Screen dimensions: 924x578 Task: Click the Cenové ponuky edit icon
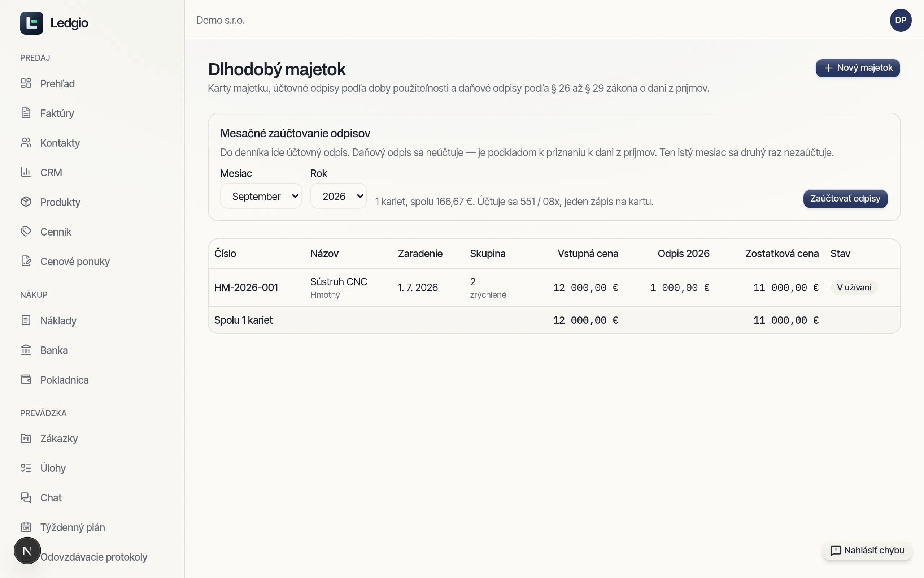[26, 261]
